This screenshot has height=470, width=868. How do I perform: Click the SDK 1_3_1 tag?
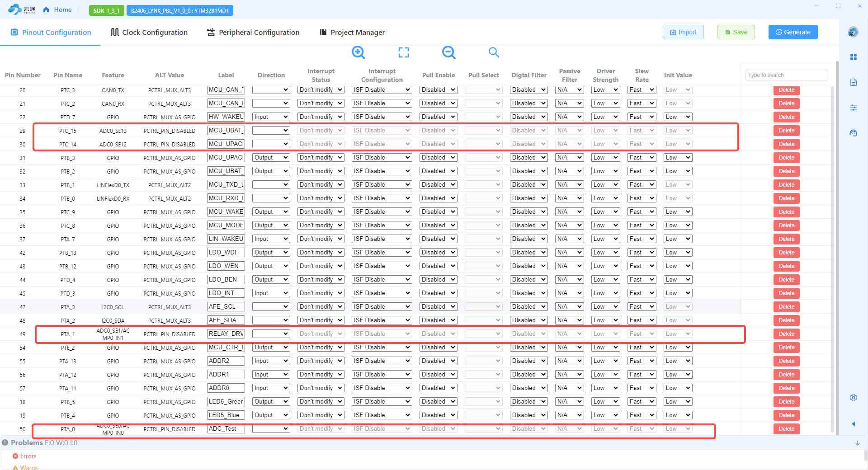[x=106, y=10]
